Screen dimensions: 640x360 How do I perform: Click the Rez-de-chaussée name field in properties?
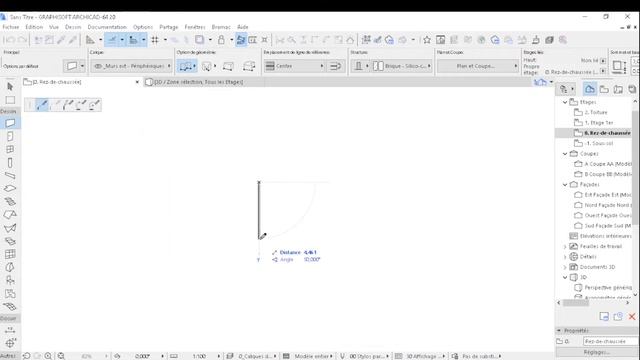611,341
